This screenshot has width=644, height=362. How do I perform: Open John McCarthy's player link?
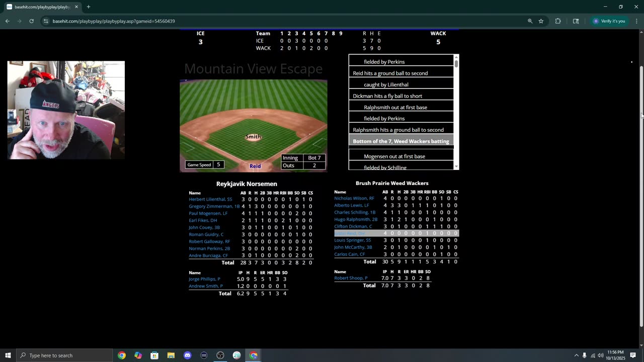[x=353, y=247]
